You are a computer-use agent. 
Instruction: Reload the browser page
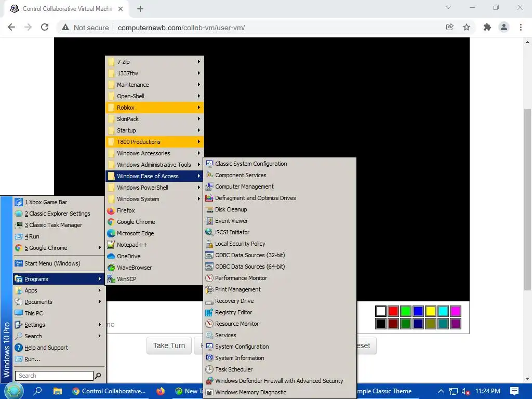(x=45, y=27)
